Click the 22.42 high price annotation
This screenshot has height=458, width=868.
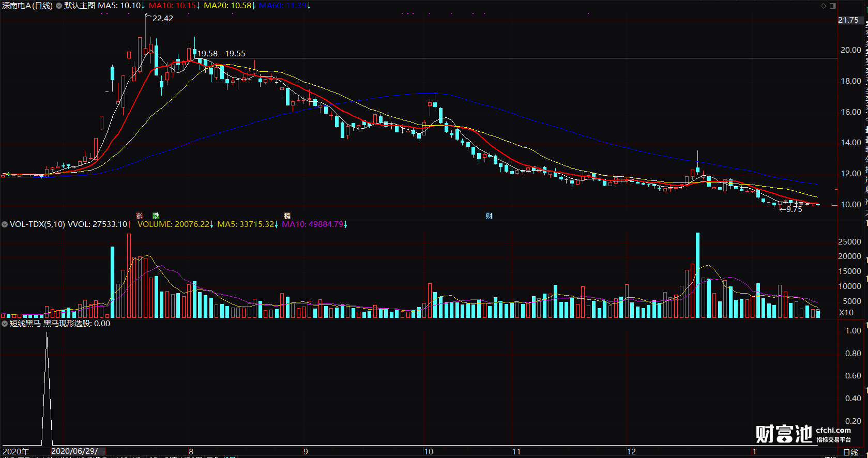[163, 18]
